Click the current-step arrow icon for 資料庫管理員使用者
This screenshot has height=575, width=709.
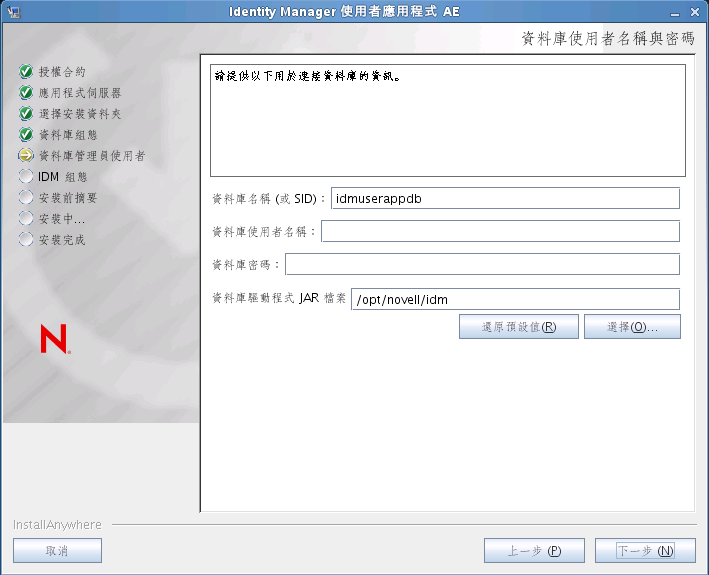coord(26,155)
